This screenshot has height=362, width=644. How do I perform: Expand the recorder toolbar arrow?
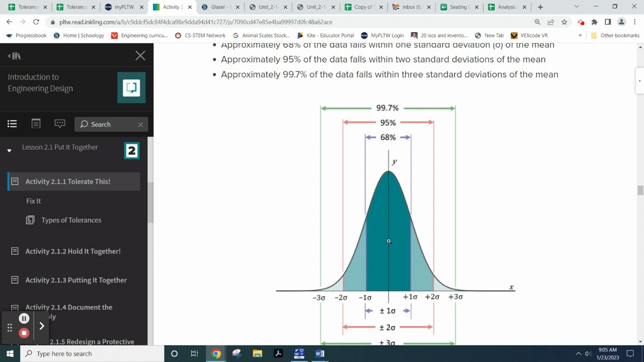pos(42,326)
